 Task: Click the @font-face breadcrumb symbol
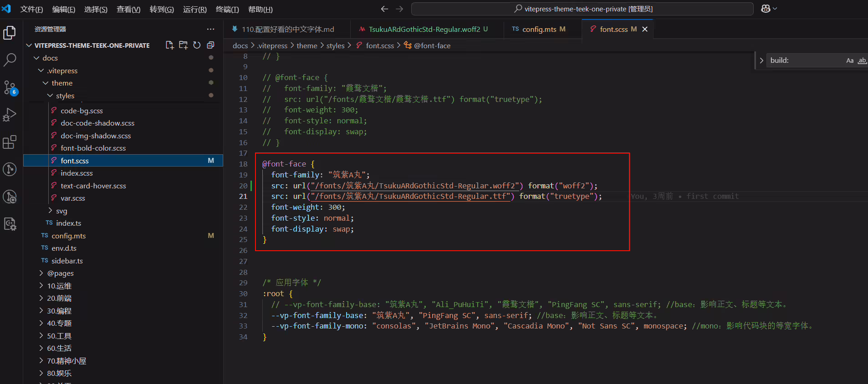(432, 45)
